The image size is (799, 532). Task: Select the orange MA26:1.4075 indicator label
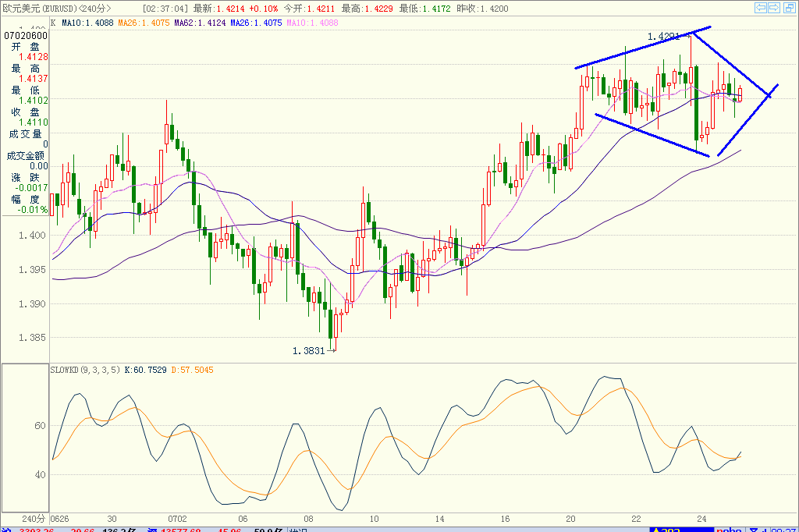tap(144, 23)
